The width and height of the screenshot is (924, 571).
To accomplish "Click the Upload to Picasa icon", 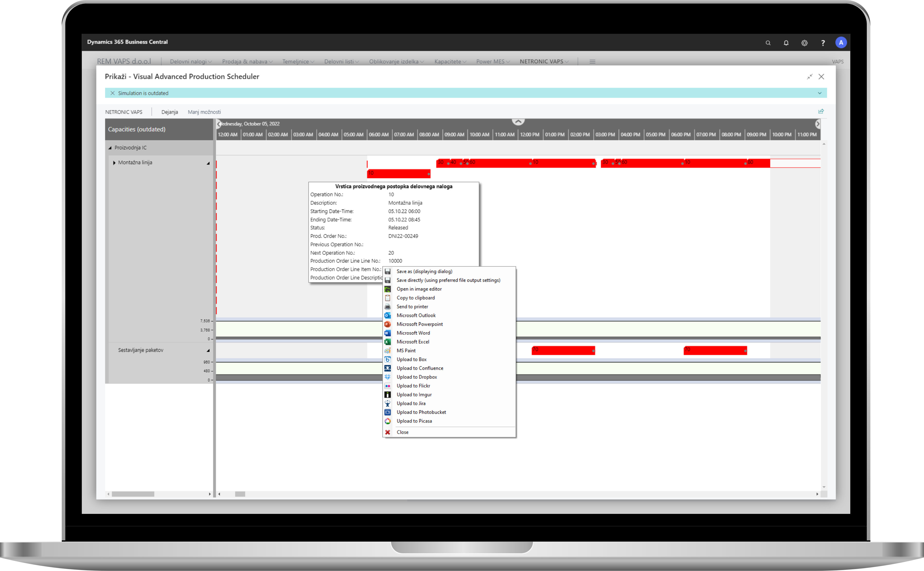I will pos(388,421).
